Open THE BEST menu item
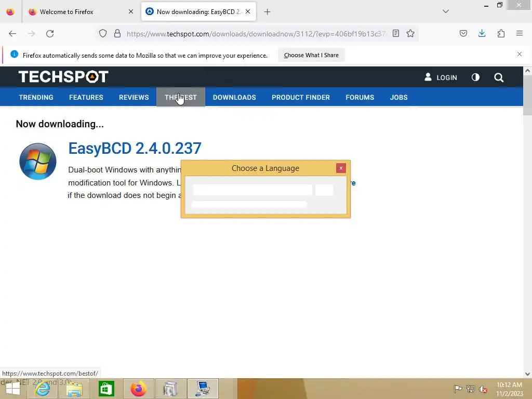532x399 pixels. (181, 97)
